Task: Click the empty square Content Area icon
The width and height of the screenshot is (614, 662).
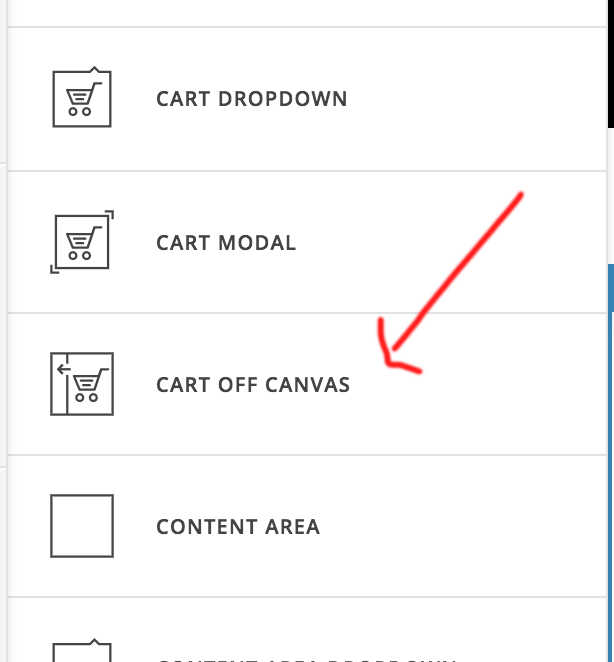Action: click(81, 526)
